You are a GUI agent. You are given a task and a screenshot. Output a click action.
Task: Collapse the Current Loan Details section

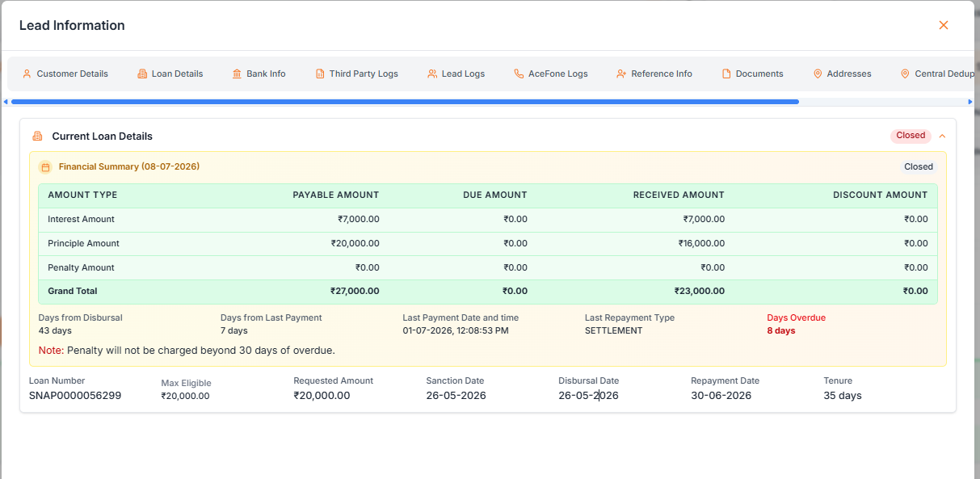click(942, 136)
